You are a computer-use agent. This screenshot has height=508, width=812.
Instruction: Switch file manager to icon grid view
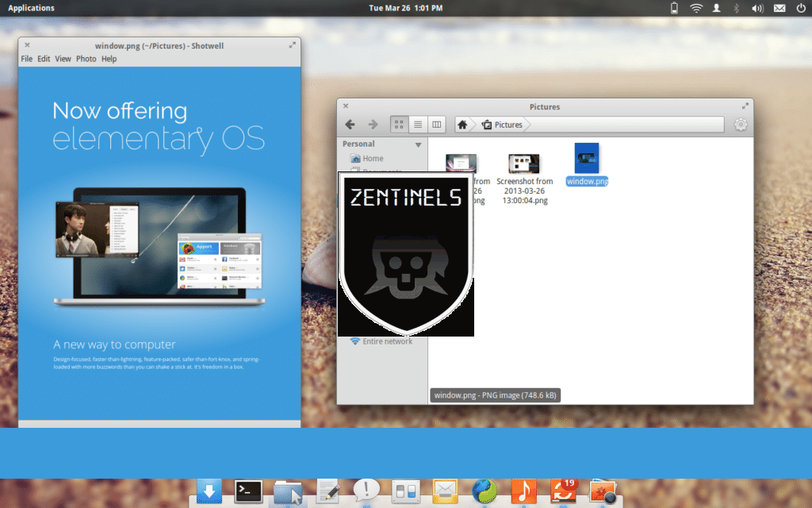399,125
